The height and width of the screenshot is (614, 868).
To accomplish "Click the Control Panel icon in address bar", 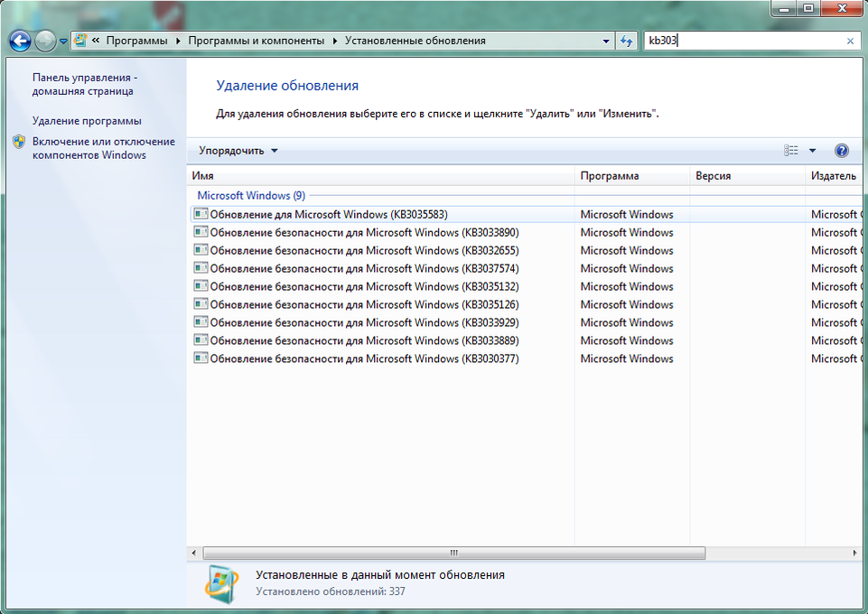I will click(80, 41).
